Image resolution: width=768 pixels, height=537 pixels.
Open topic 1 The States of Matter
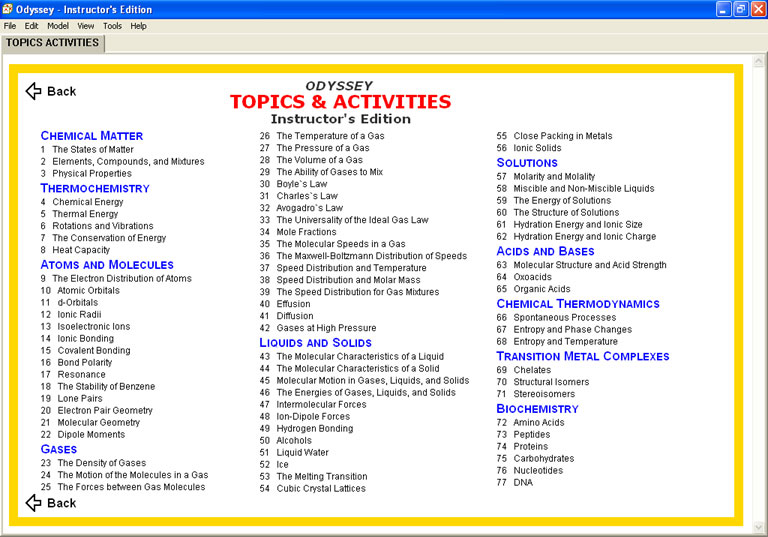point(87,149)
